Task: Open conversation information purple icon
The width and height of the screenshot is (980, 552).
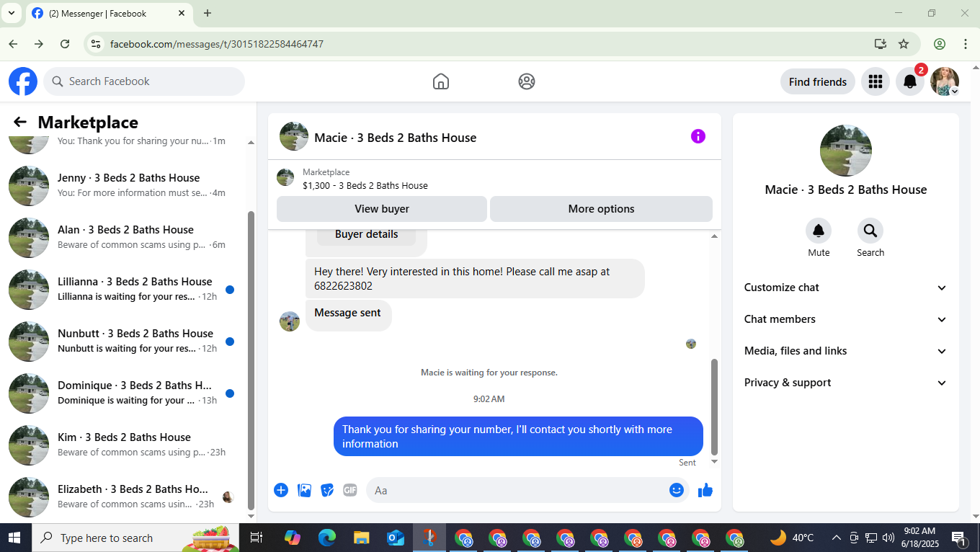Action: 698,136
